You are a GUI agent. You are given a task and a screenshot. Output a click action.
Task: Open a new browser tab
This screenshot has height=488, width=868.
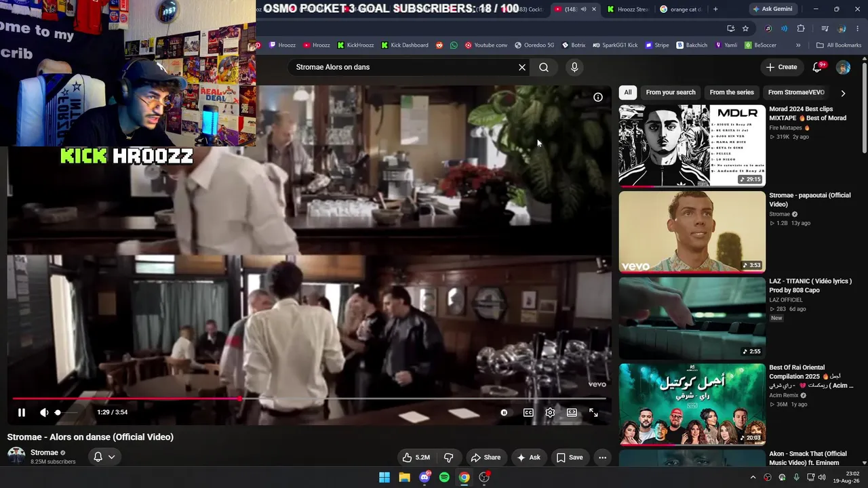(x=715, y=9)
